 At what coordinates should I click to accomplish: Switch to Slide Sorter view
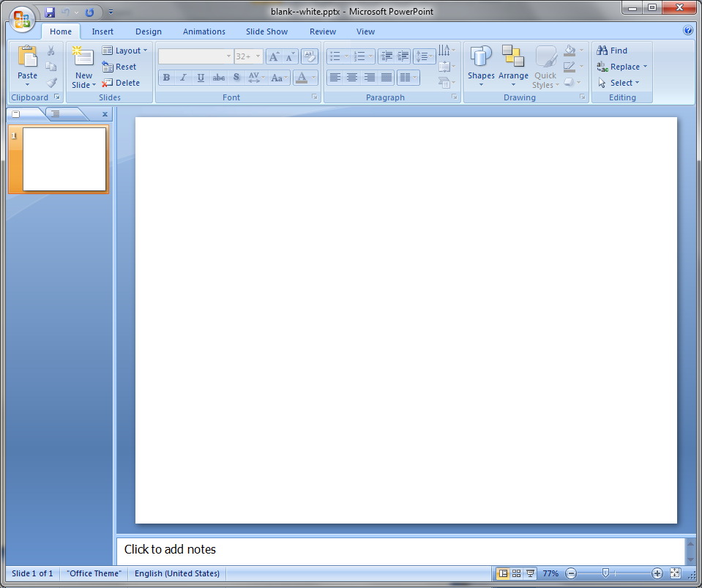pos(516,573)
